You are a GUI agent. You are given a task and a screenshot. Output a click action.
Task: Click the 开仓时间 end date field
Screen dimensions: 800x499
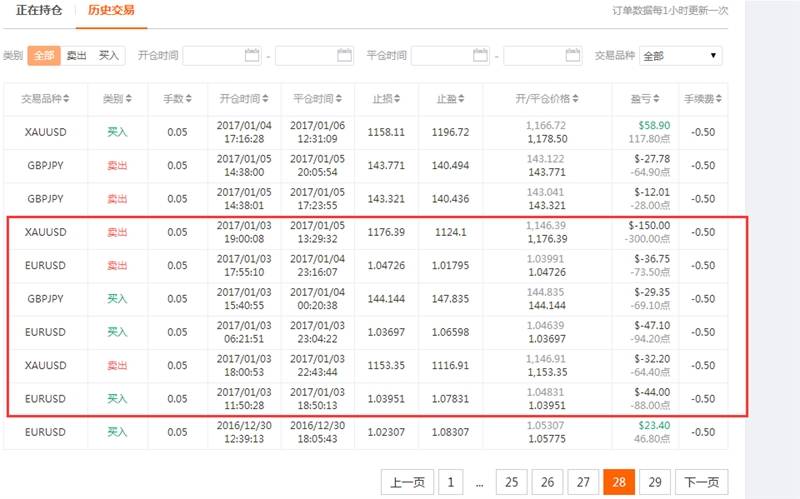[315, 56]
